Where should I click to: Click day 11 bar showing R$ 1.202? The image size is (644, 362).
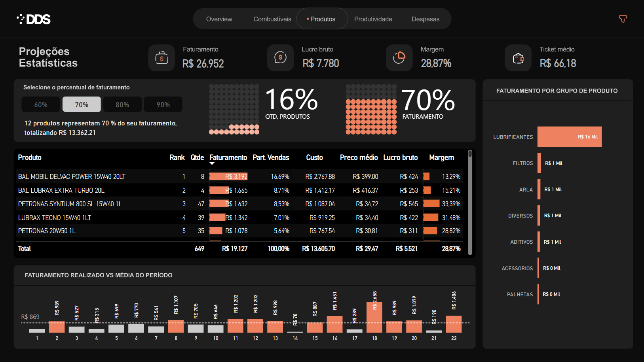[x=236, y=326]
